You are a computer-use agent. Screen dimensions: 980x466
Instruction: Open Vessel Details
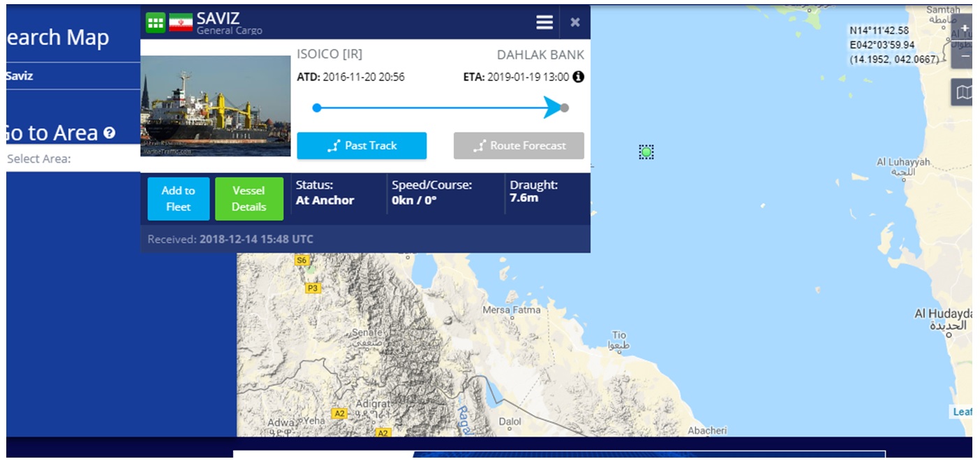coord(249,199)
